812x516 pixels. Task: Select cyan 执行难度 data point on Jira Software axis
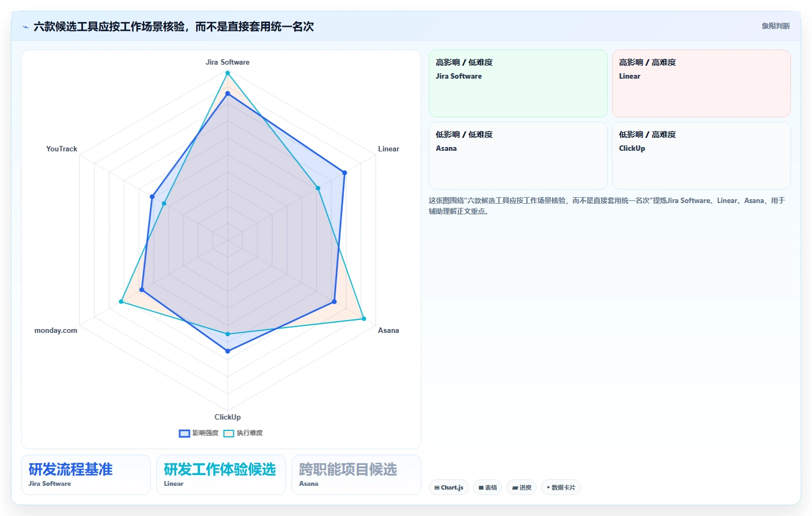tap(227, 74)
